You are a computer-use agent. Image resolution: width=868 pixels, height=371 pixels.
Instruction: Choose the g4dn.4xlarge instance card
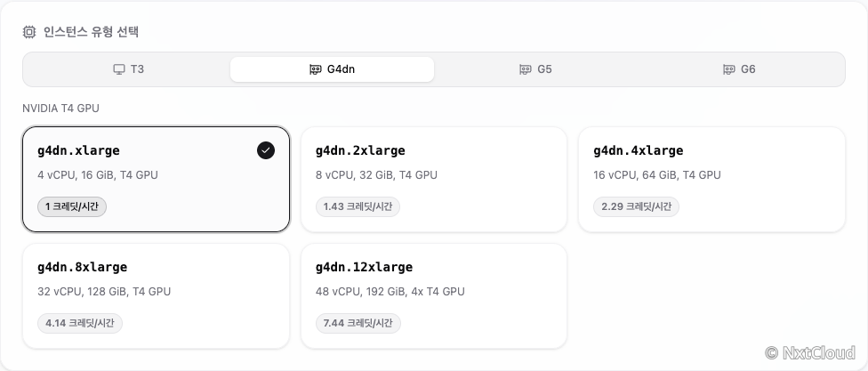(711, 180)
